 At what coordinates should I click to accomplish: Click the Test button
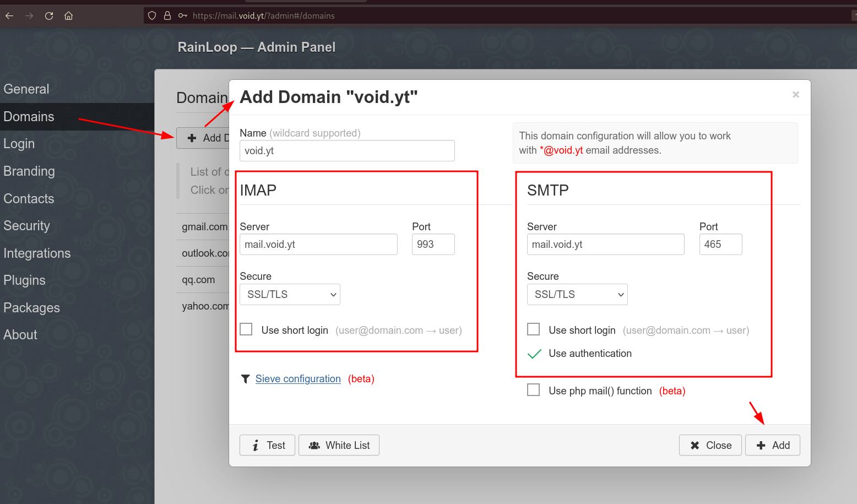tap(267, 445)
